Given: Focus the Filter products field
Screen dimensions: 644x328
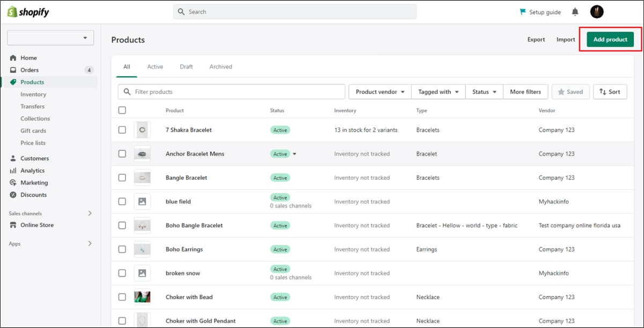Looking at the screenshot, I should tap(231, 92).
